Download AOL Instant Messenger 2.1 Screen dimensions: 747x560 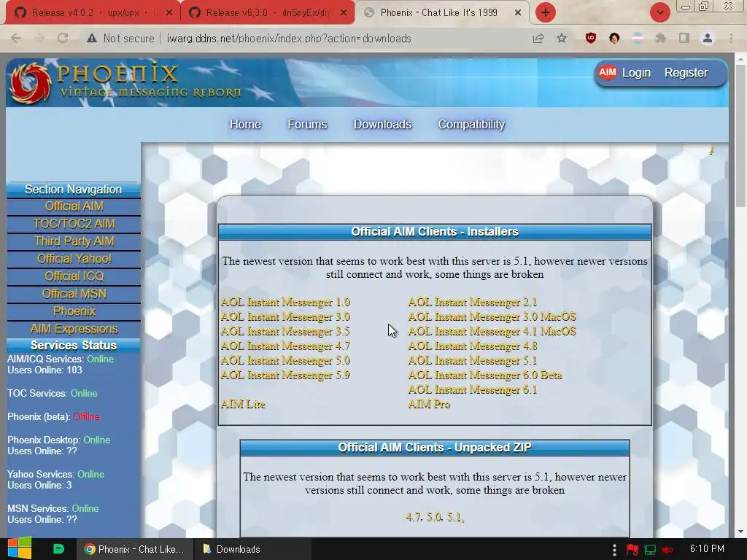[x=473, y=303]
